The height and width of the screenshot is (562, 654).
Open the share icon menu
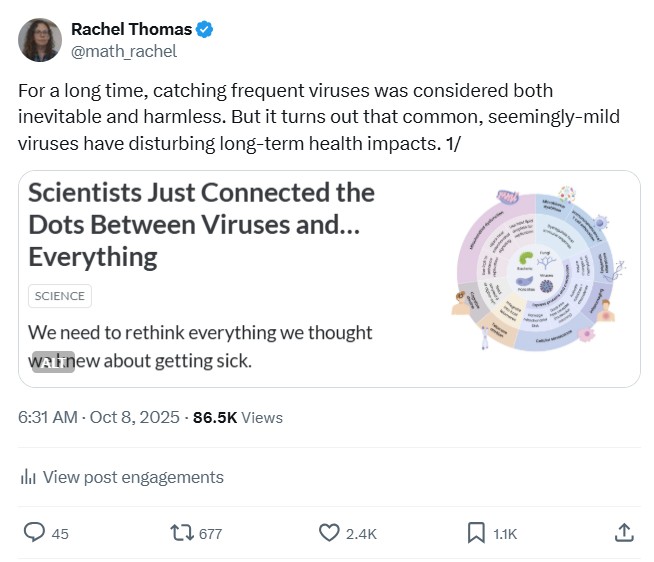(x=623, y=532)
